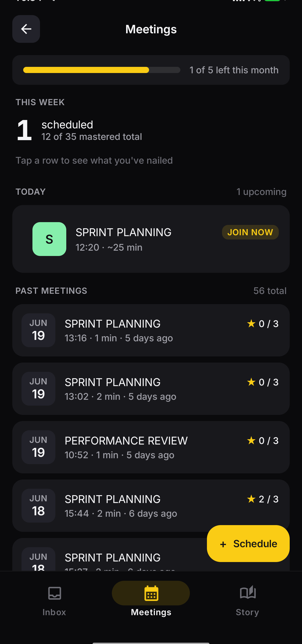Open the 13:02 Sprint Planning past meeting

(x=151, y=389)
